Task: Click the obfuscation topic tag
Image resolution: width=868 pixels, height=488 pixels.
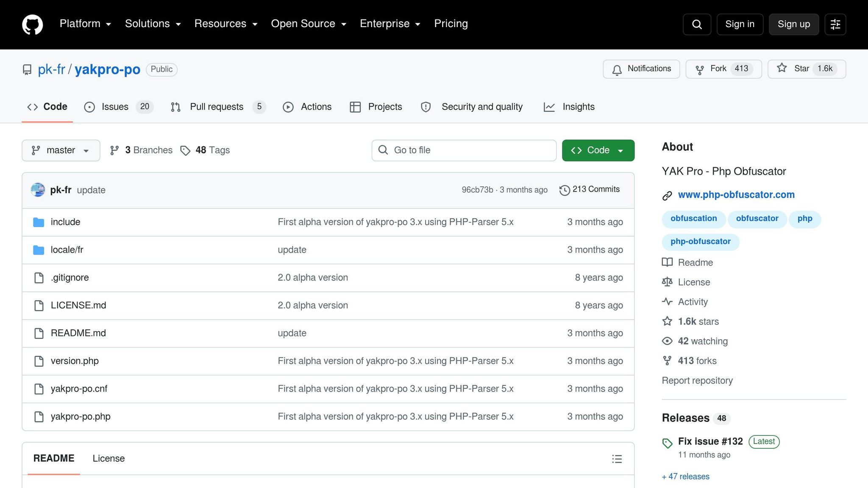Action: point(694,219)
